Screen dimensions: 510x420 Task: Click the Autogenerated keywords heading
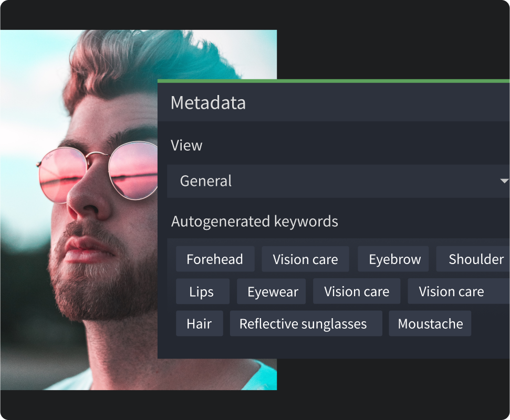coord(254,222)
